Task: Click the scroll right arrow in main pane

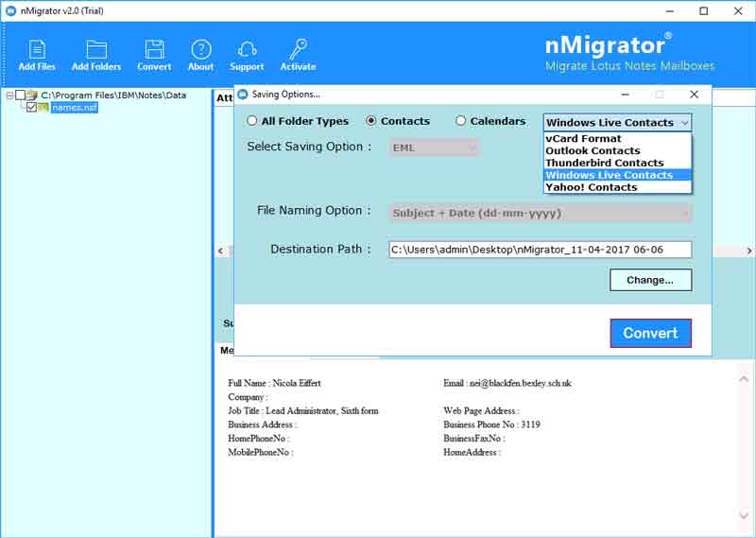Action: (749, 251)
